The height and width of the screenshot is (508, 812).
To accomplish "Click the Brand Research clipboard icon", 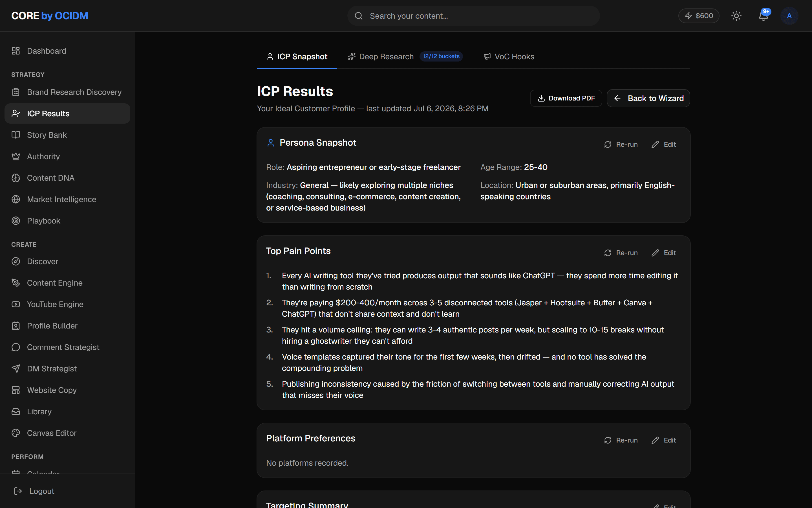I will 16,92.
